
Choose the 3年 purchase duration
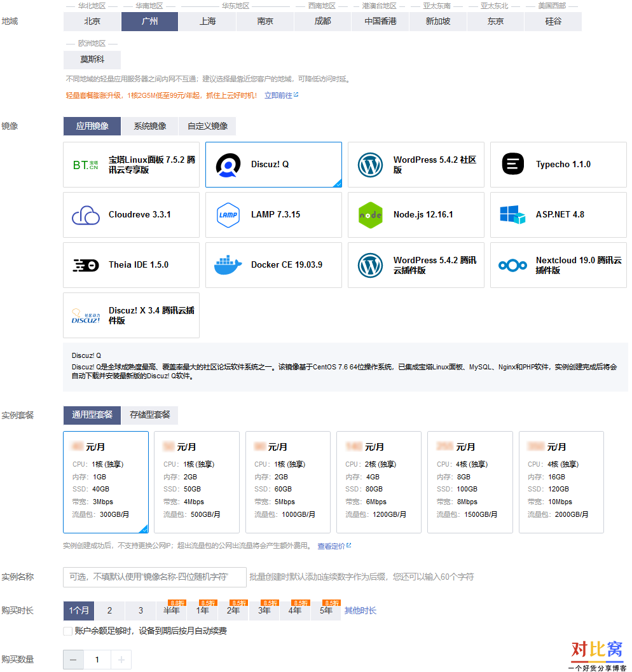pos(264,610)
